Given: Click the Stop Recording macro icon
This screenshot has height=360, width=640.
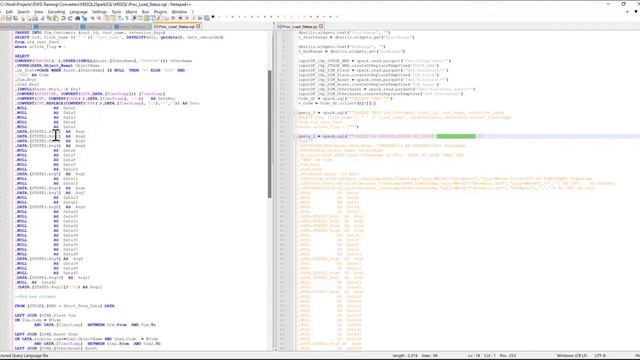Looking at the screenshot, I should [x=187, y=18].
